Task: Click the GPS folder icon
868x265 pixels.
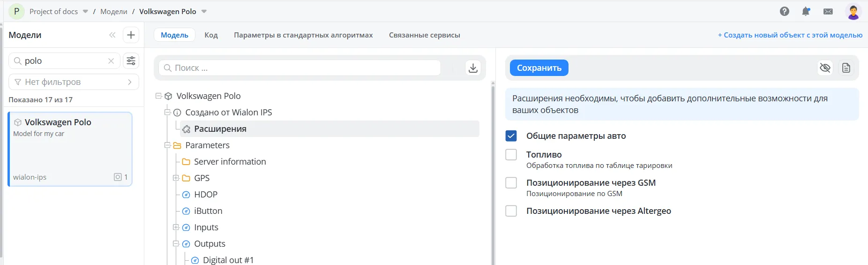Action: [186, 178]
